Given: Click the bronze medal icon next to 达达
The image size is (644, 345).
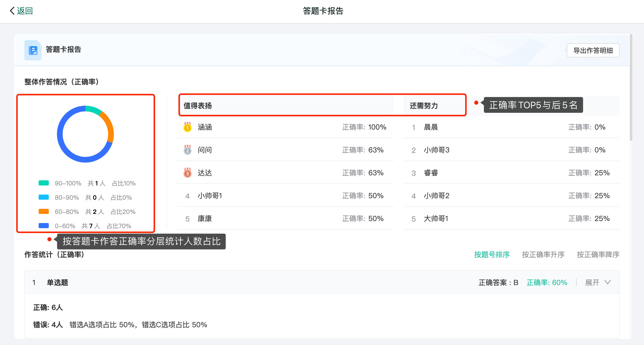Looking at the screenshot, I should pyautogui.click(x=188, y=173).
